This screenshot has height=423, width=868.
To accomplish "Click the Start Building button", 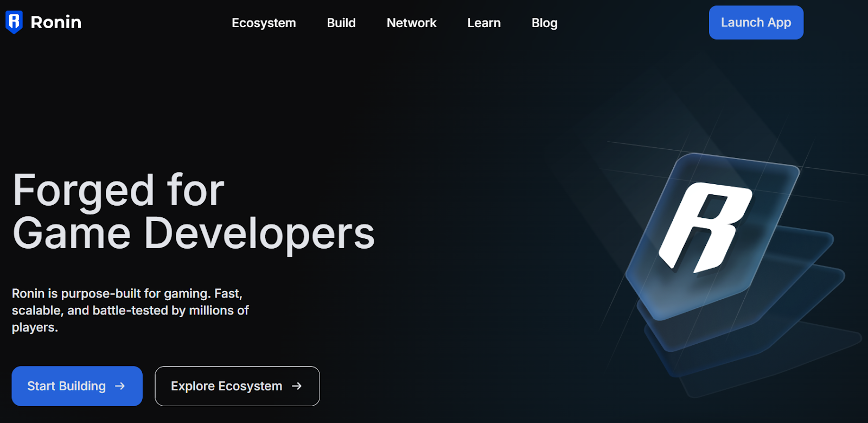I will [77, 386].
